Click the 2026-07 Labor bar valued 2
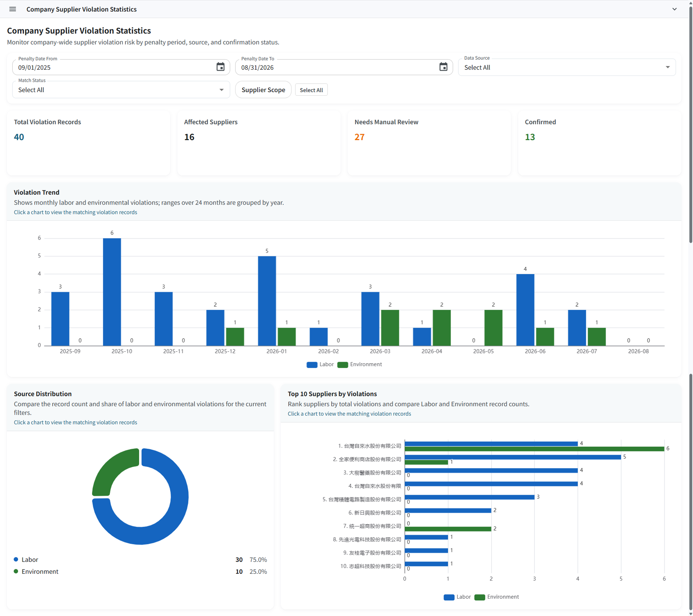Image resolution: width=693 pixels, height=616 pixels. pyautogui.click(x=576, y=328)
